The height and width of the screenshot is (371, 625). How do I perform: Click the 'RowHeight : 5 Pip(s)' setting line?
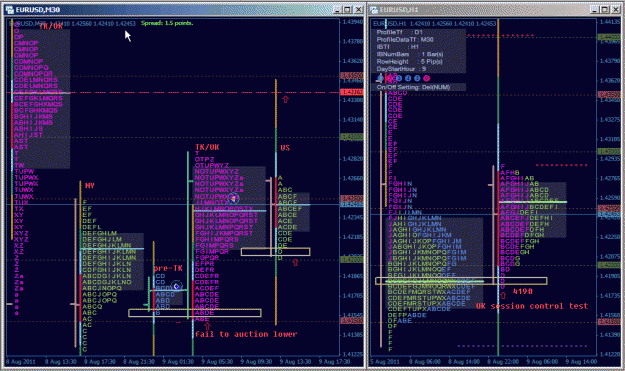pyautogui.click(x=409, y=62)
